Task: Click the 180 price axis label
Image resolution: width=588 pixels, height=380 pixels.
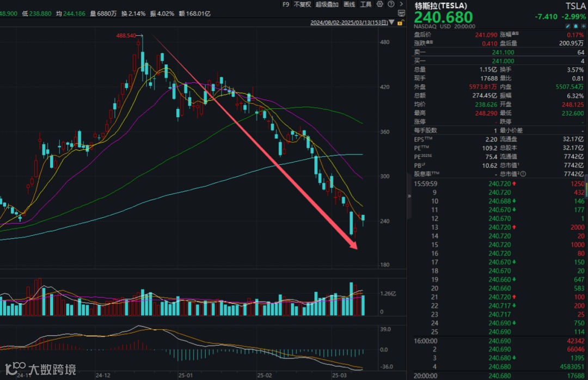Action: 385,265
